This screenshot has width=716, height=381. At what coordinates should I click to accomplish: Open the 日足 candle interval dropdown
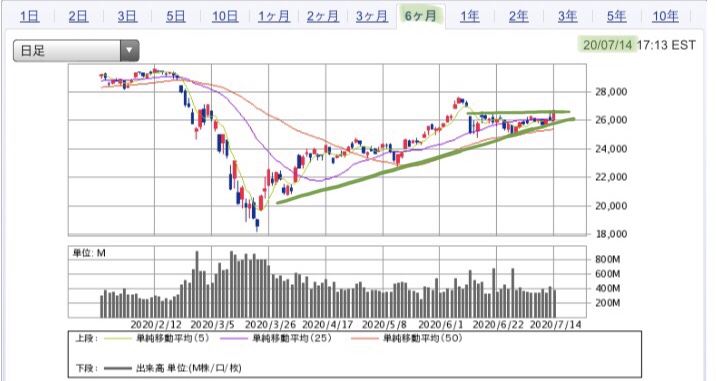[x=76, y=50]
